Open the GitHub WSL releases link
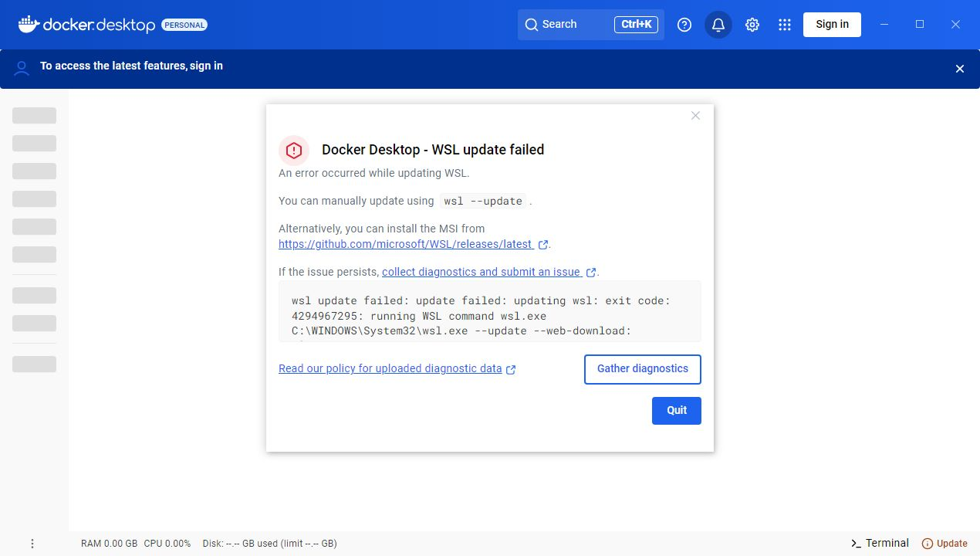The image size is (980, 556). (x=405, y=244)
